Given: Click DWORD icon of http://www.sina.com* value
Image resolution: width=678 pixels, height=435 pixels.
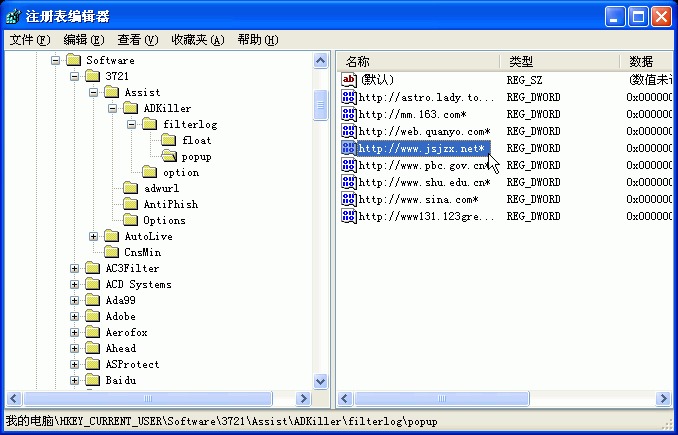Looking at the screenshot, I should (x=349, y=199).
